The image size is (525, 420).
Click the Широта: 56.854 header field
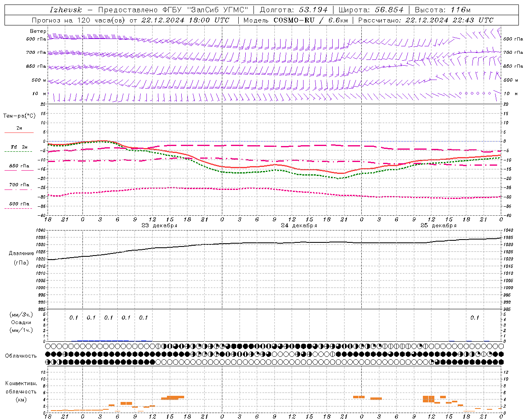371,10
